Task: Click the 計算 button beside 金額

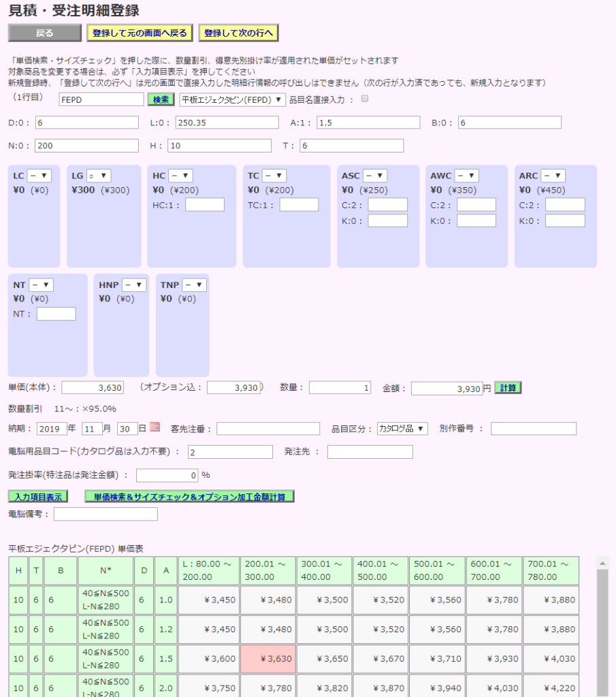Action: point(506,387)
